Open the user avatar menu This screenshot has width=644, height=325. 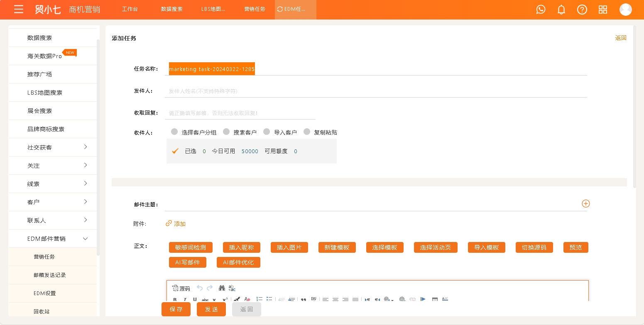[625, 10]
